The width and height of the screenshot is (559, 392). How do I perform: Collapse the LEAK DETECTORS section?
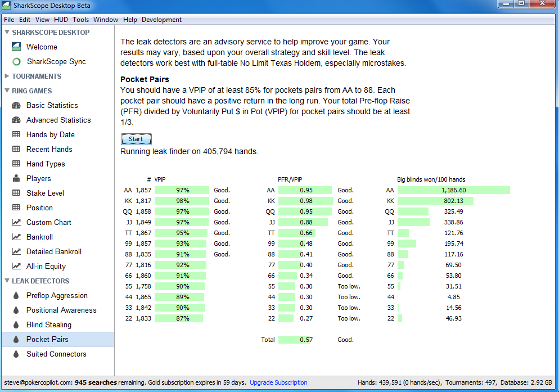[7, 281]
